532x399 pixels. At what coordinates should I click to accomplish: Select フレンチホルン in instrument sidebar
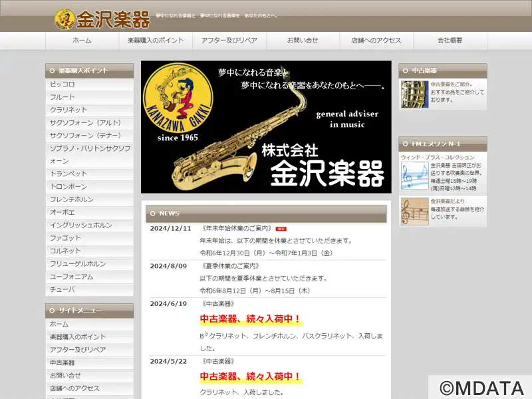[x=90, y=199]
